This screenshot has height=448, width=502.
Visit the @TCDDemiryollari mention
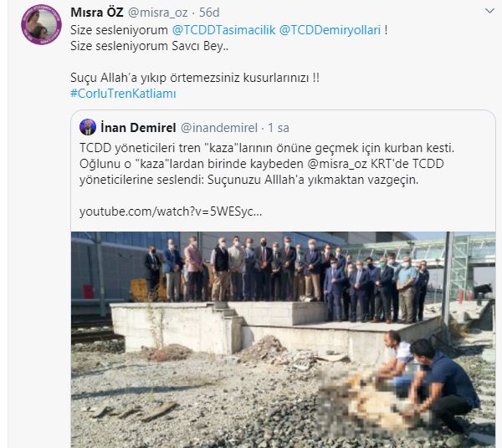coord(330,30)
